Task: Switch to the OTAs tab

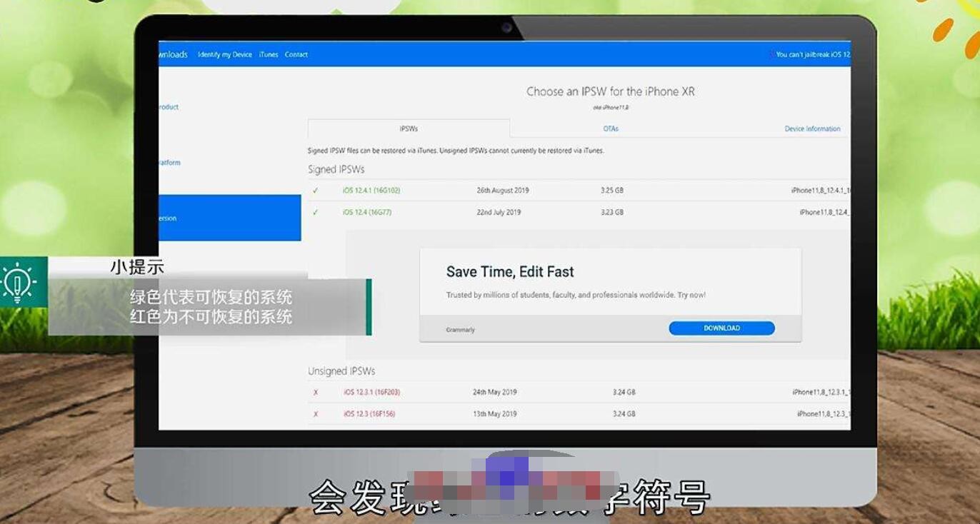Action: (x=611, y=129)
